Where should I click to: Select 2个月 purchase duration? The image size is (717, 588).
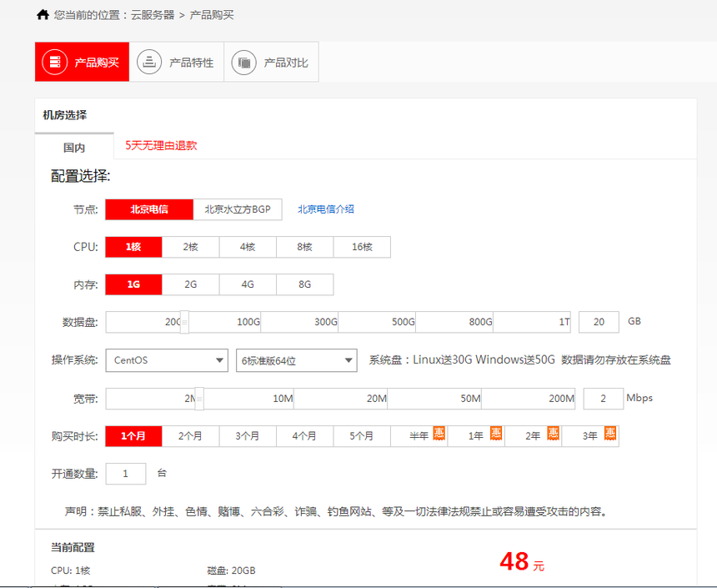click(191, 436)
